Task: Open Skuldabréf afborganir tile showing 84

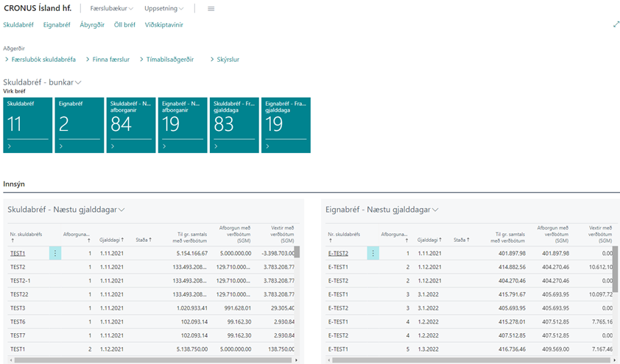Action: [x=130, y=125]
